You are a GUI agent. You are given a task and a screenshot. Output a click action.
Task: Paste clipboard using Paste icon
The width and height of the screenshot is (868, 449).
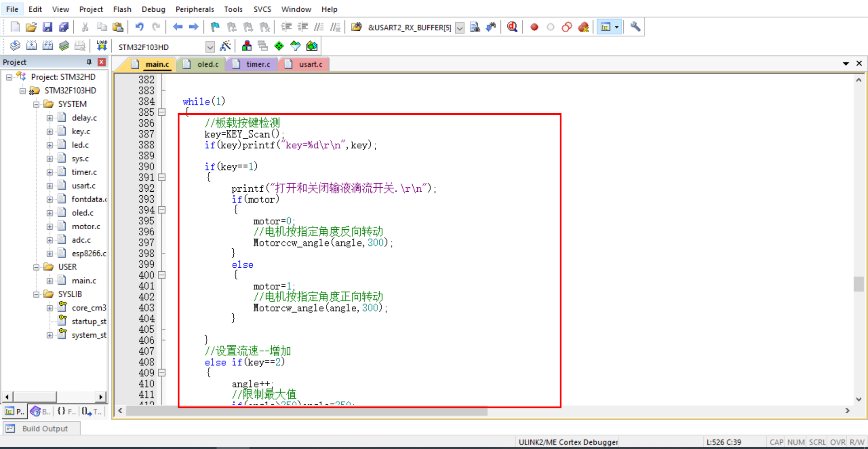118,27
